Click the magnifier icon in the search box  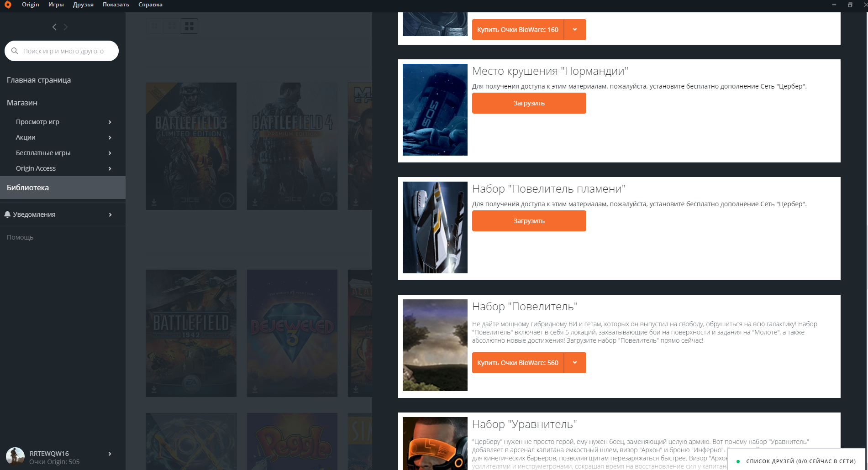(x=15, y=51)
